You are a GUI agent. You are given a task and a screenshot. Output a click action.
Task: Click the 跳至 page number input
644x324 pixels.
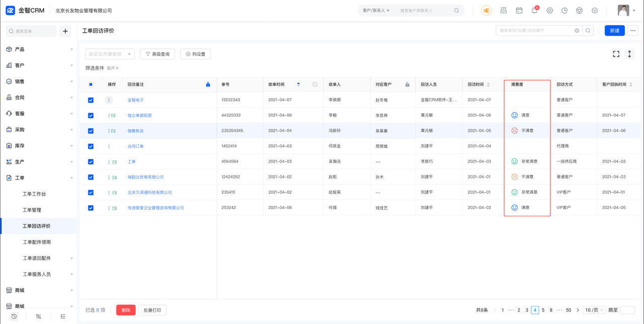pyautogui.click(x=627, y=310)
